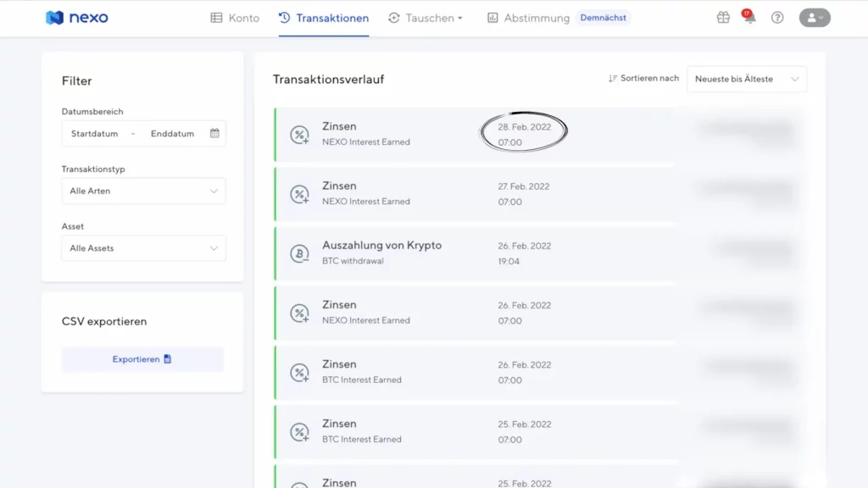Open the Neueste bis Älteste sort dropdown
The width and height of the screenshot is (868, 488).
[746, 80]
